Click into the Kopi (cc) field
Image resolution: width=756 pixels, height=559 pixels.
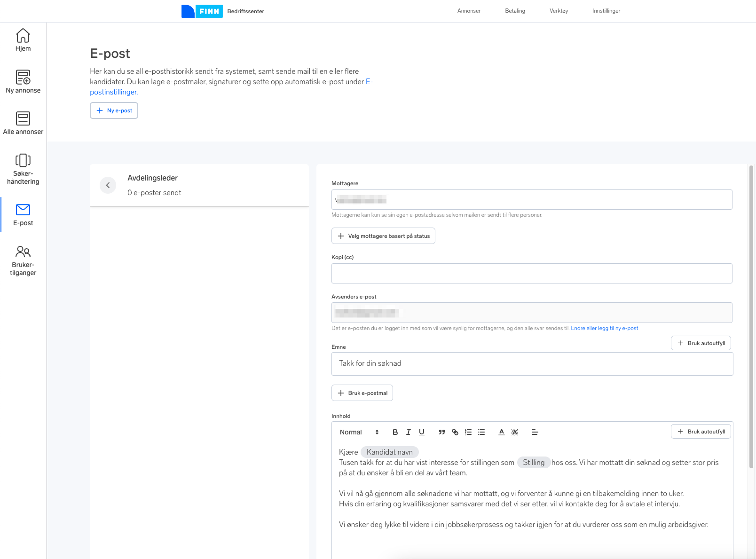click(x=531, y=273)
